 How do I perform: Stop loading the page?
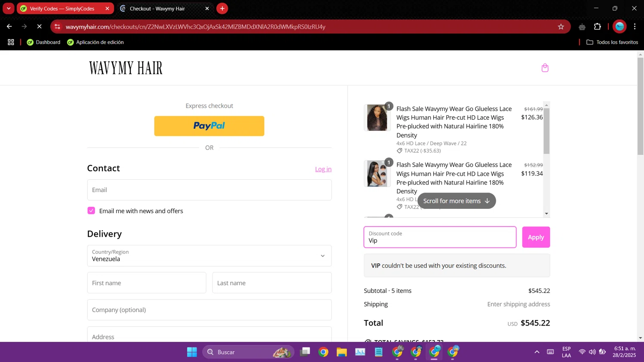pos(39,27)
